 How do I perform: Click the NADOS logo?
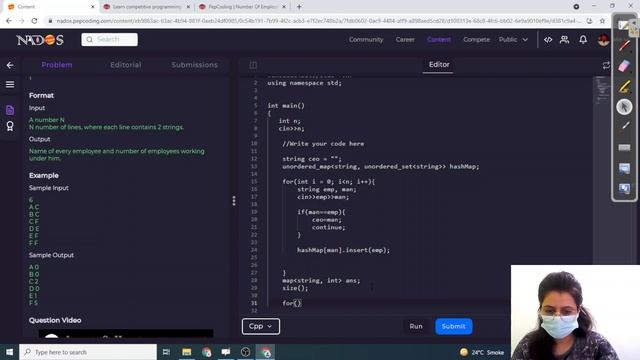pos(40,40)
